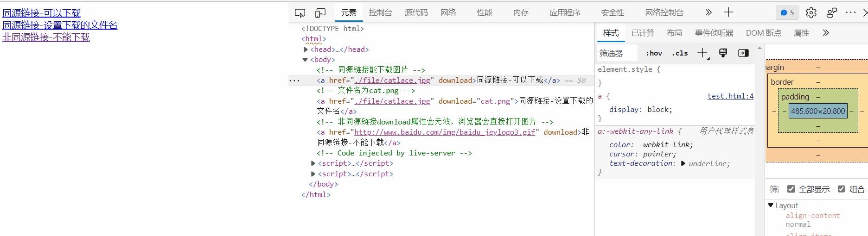Click the feedback people icon
The width and height of the screenshot is (868, 236).
[832, 12]
